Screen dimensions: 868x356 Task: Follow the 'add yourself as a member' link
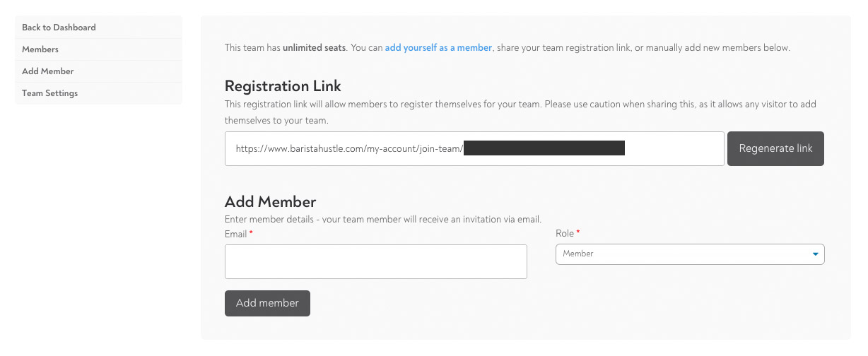coord(438,48)
